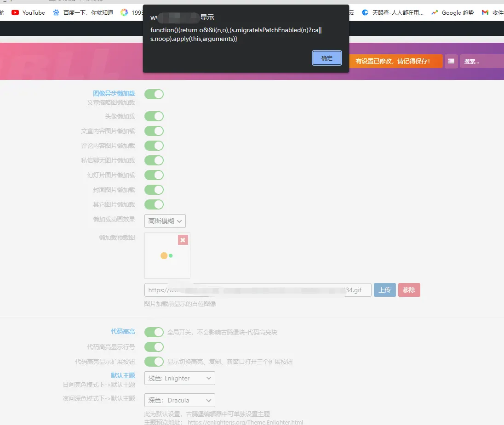
Task: Open the YouTube bookmark
Action: [29, 12]
